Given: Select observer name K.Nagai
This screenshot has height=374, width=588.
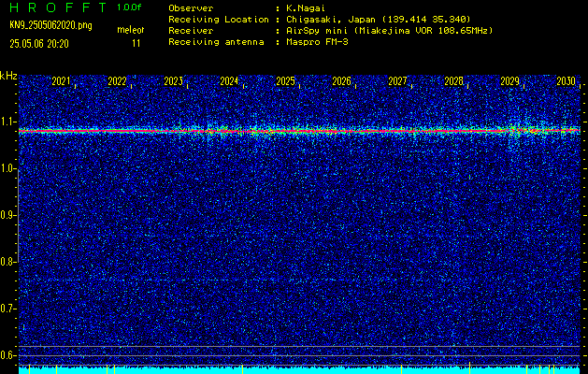Looking at the screenshot, I should point(306,8).
